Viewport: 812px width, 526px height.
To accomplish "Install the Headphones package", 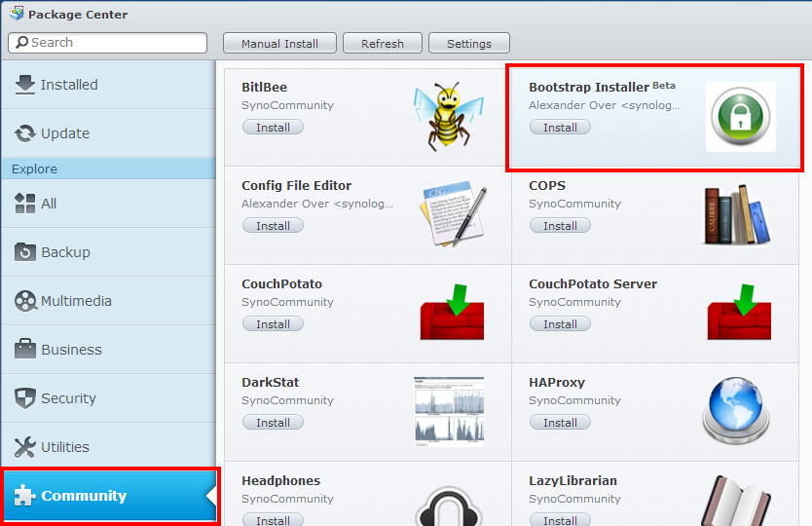I will point(273,520).
